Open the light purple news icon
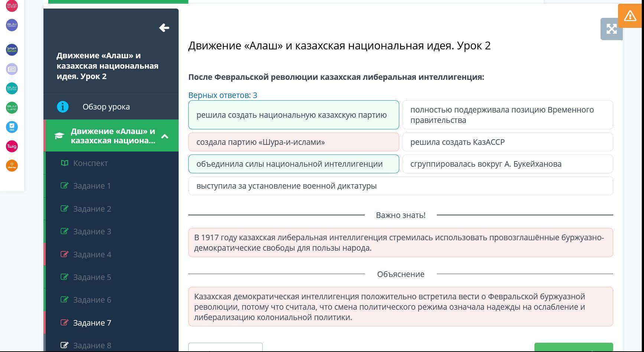This screenshot has height=352, width=644. click(12, 69)
